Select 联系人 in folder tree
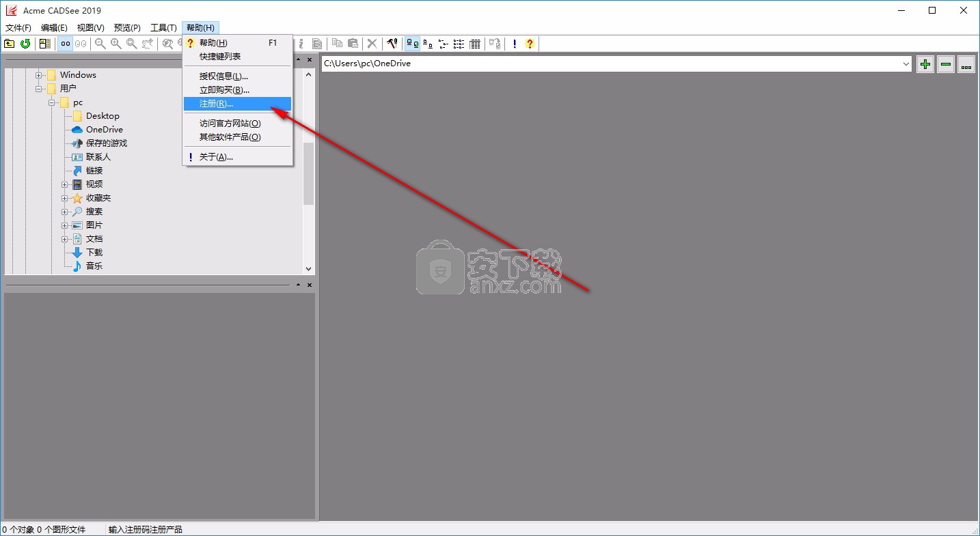 [98, 157]
